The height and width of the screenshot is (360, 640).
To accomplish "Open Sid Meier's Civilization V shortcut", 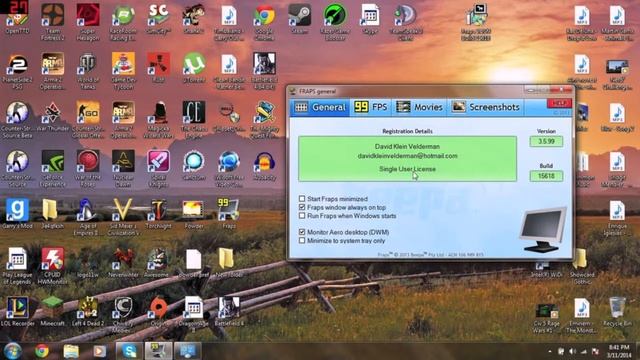I will point(123,216).
